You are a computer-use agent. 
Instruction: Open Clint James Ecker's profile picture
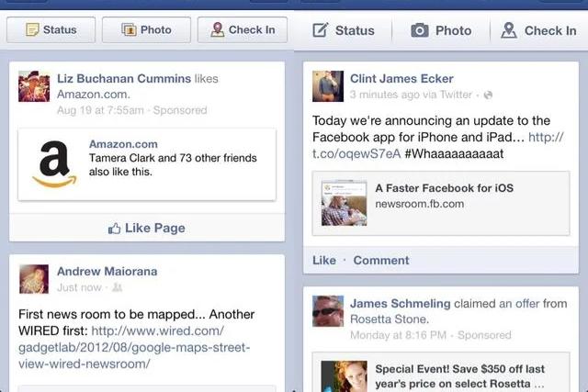click(328, 85)
